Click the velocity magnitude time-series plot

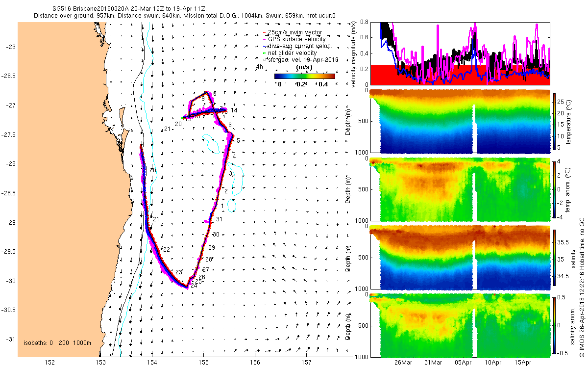tap(460, 53)
